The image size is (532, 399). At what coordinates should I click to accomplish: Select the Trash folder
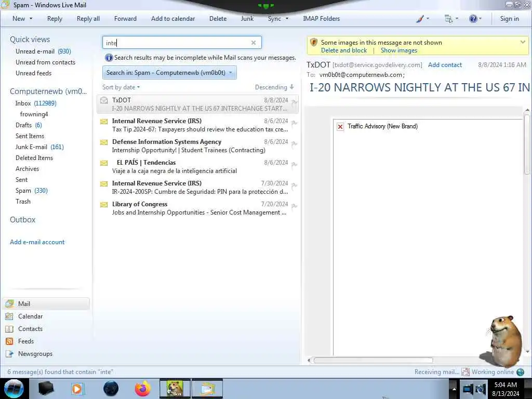pyautogui.click(x=23, y=202)
